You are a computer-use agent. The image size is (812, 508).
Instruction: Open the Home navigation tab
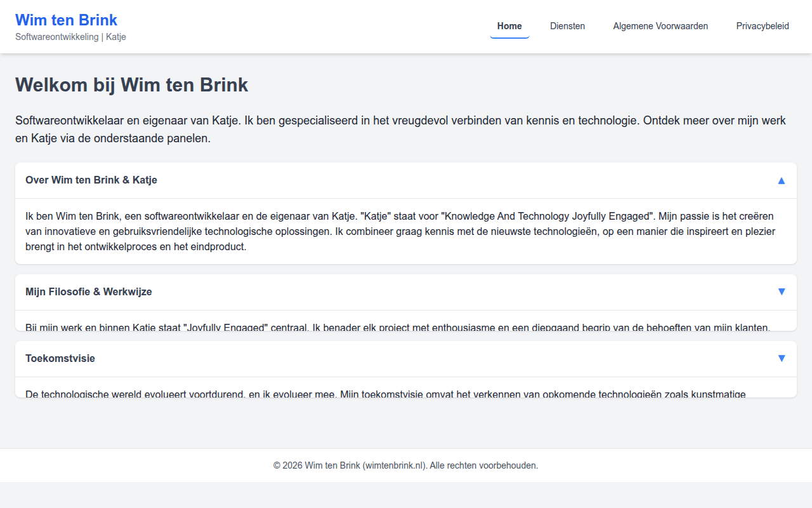pos(509,26)
